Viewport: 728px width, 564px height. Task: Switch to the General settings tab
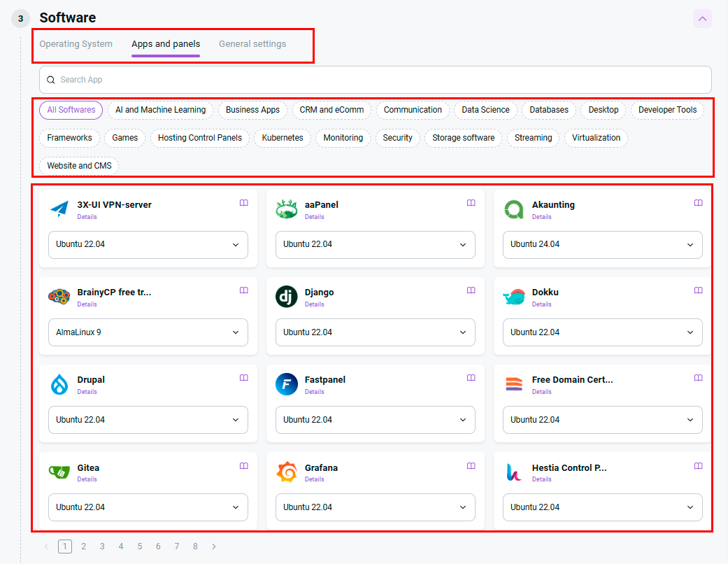click(x=252, y=44)
